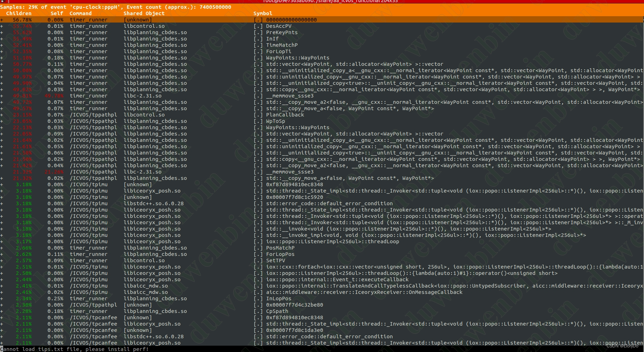Expand the __memmove_ssse3 libc-2.31.so row
Screen dimensions: 644x352
[3, 95]
